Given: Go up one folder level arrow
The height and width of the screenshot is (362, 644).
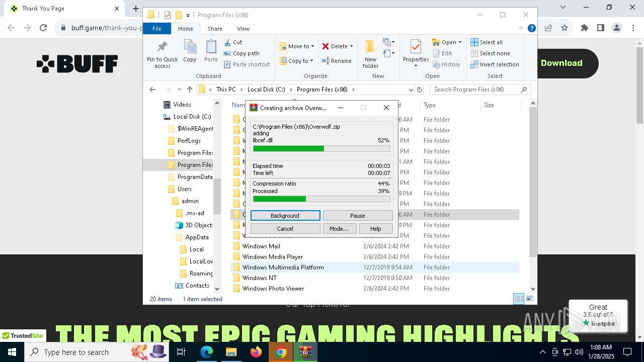Looking at the screenshot, I should pyautogui.click(x=190, y=89).
